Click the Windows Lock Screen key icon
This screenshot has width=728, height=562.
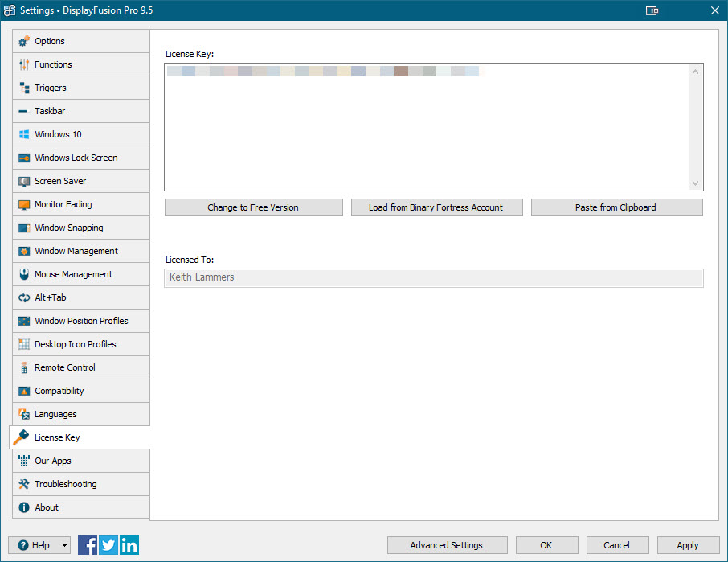[x=24, y=158]
